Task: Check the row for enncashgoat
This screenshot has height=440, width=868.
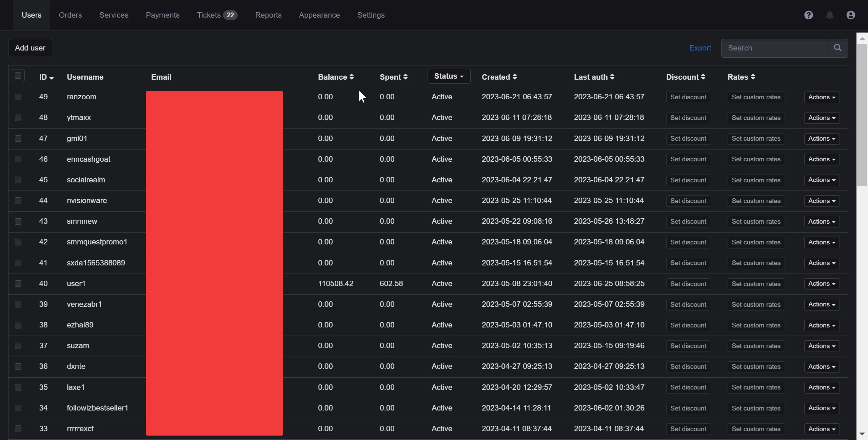Action: coord(18,159)
